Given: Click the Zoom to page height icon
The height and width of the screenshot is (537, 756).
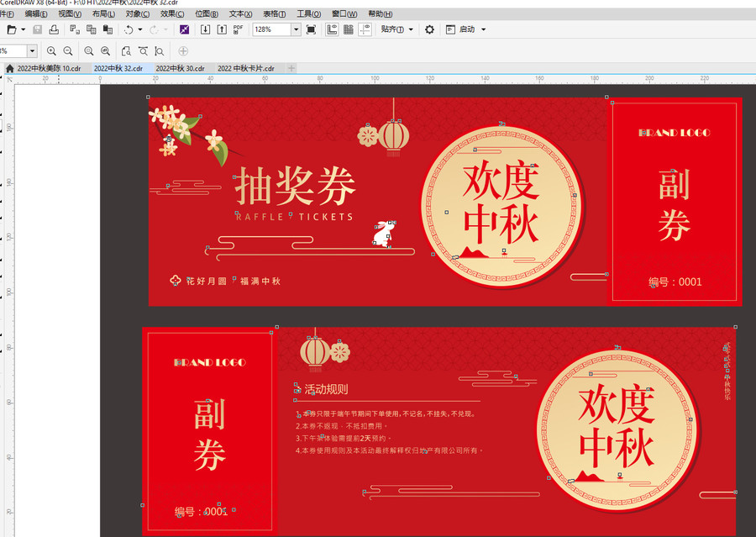Looking at the screenshot, I should 159,50.
